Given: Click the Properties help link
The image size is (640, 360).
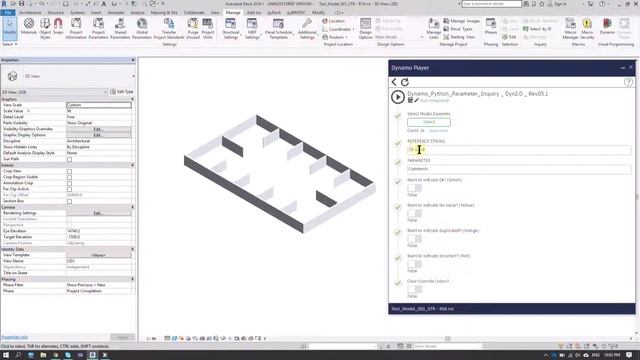Looking at the screenshot, I should click(15, 337).
